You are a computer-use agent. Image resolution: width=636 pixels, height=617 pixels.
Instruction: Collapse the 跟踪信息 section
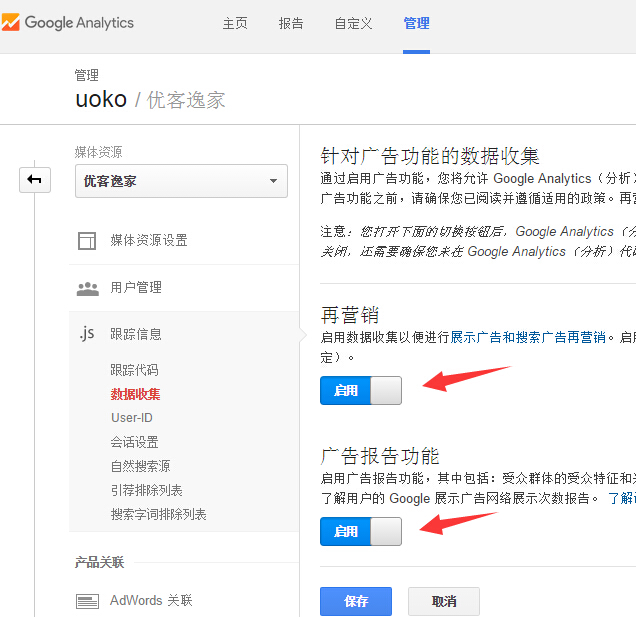click(x=136, y=334)
